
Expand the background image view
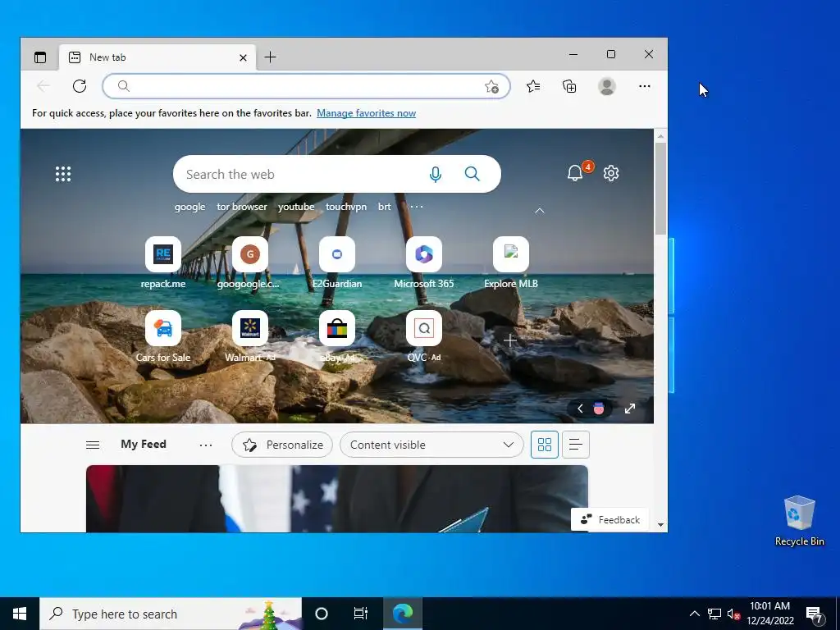pos(630,409)
